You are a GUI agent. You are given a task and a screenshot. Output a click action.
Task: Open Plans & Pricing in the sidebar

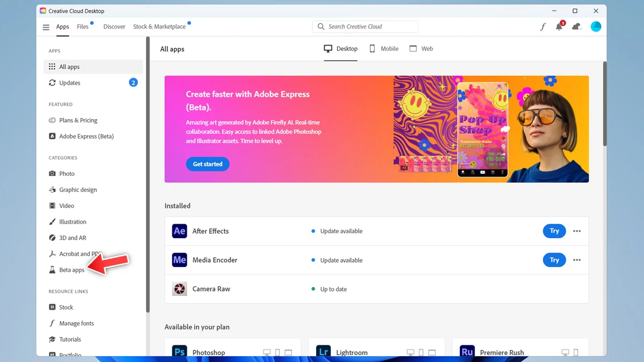[93, 120]
